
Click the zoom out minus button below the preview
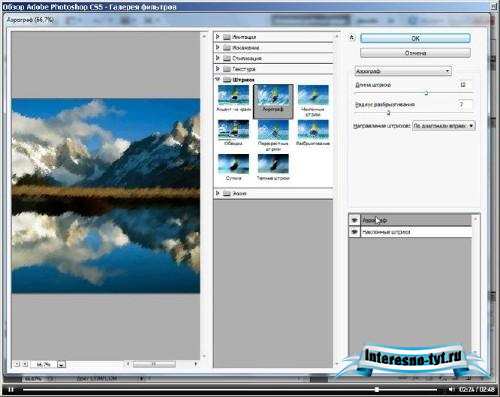(x=17, y=364)
